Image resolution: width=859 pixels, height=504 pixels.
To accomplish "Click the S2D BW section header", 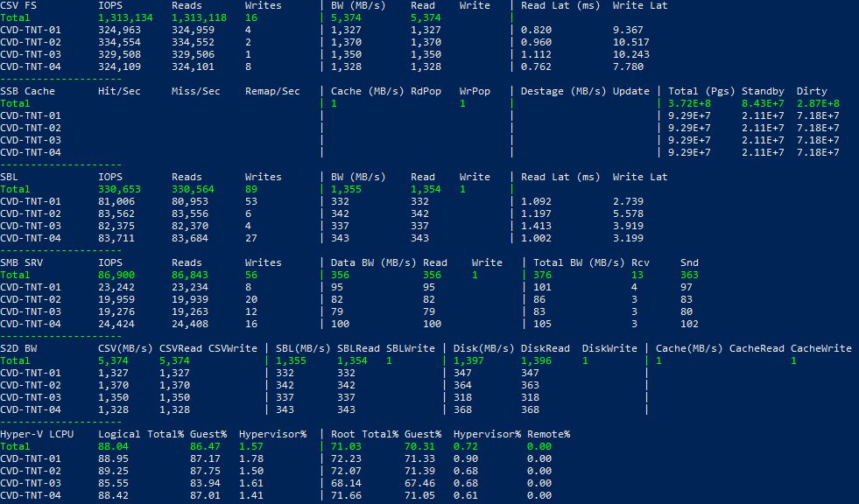I will (18, 348).
